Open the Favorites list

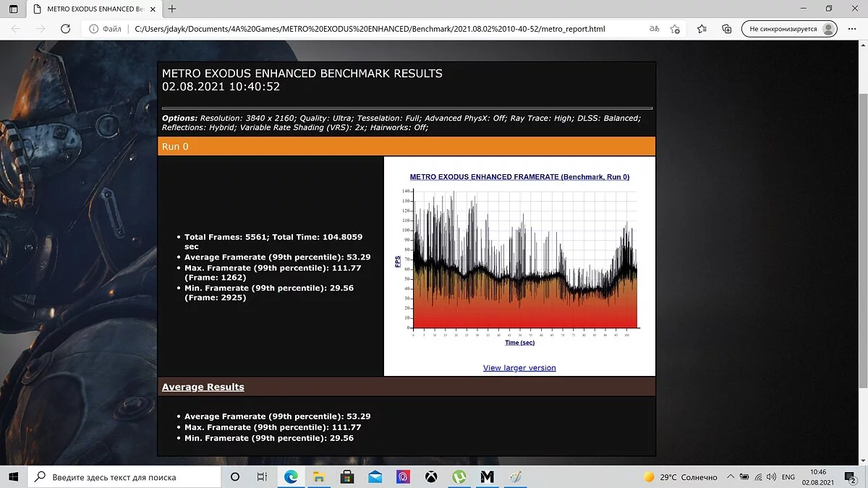click(x=702, y=29)
